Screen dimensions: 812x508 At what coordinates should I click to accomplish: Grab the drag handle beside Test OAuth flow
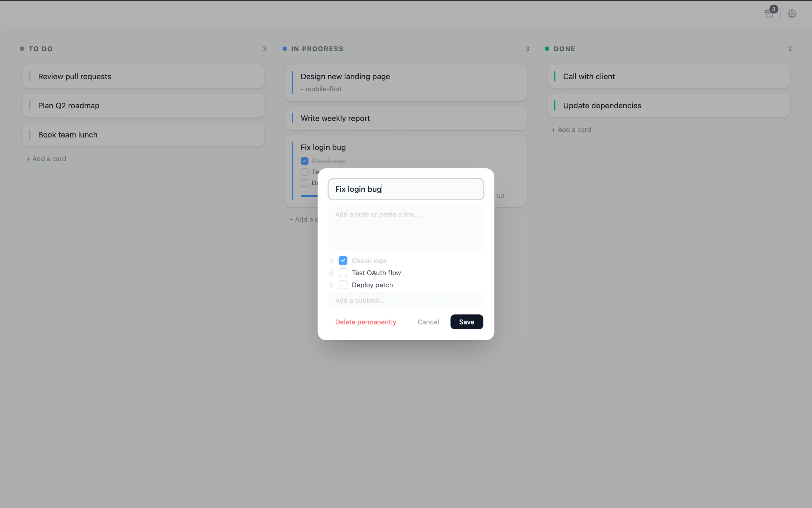click(x=331, y=273)
